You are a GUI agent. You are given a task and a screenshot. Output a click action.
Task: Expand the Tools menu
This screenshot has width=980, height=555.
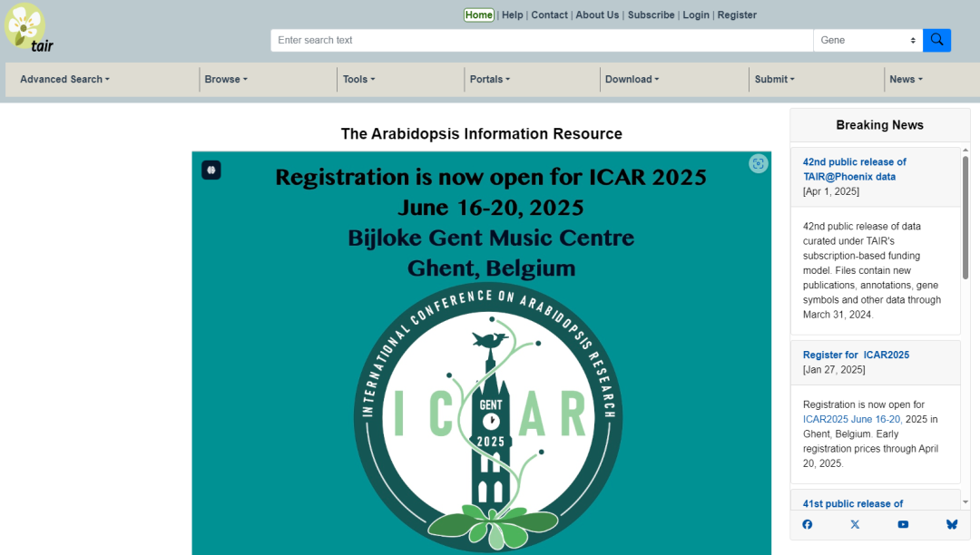click(358, 79)
